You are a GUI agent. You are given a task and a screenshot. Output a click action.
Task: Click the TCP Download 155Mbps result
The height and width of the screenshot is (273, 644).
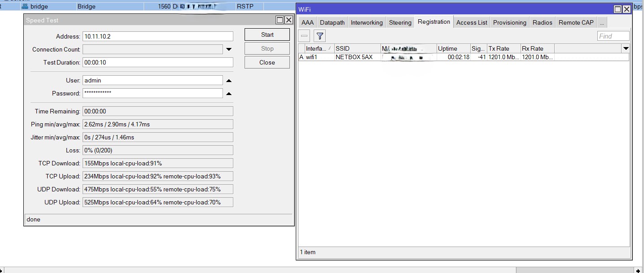pyautogui.click(x=158, y=163)
